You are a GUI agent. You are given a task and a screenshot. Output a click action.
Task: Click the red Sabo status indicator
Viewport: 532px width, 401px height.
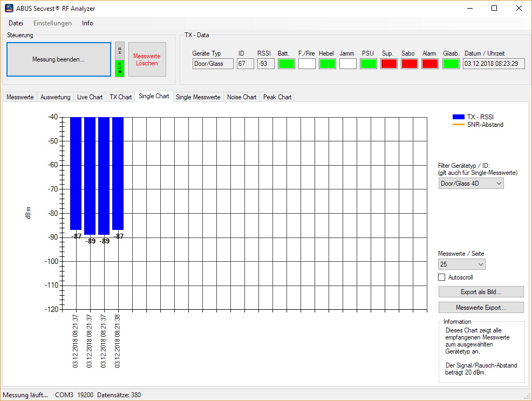tap(410, 64)
